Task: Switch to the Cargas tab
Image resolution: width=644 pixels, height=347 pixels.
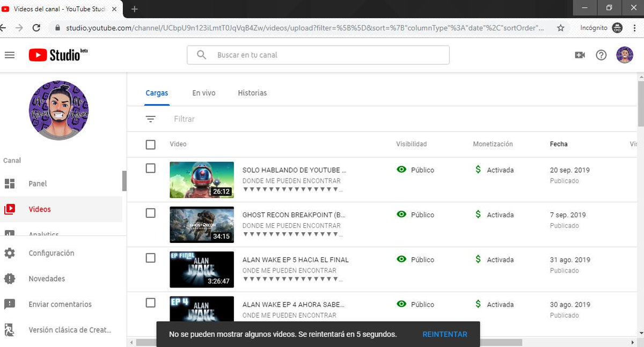Action: click(x=157, y=93)
